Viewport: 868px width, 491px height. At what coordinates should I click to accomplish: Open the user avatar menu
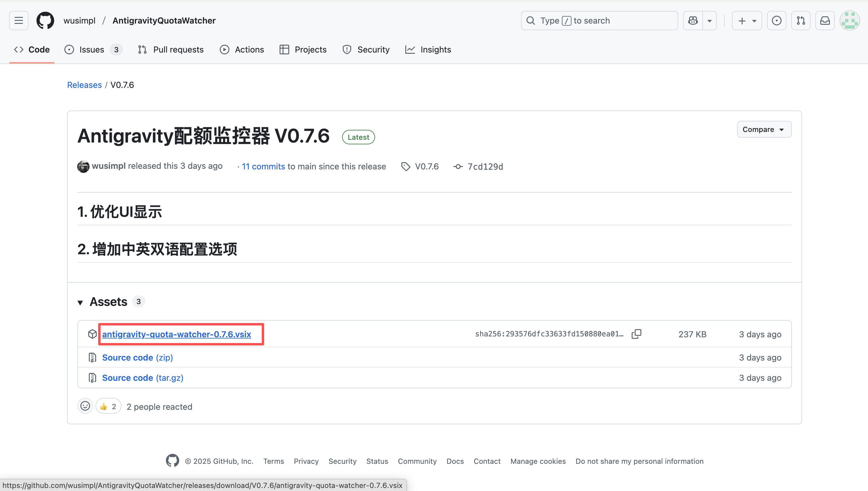coord(850,21)
